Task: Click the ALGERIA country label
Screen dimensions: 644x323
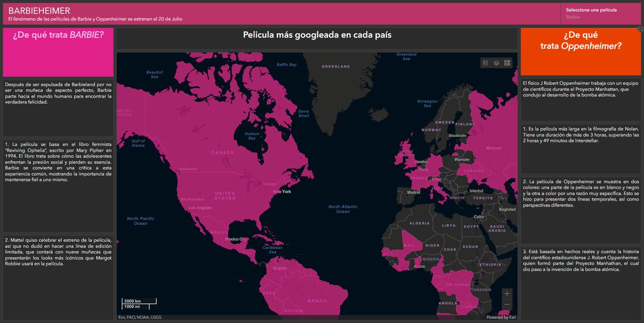Action: click(420, 223)
